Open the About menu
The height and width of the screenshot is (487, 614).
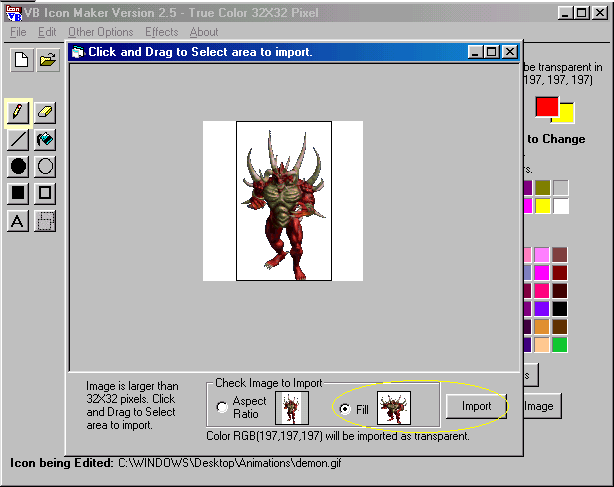click(x=204, y=32)
